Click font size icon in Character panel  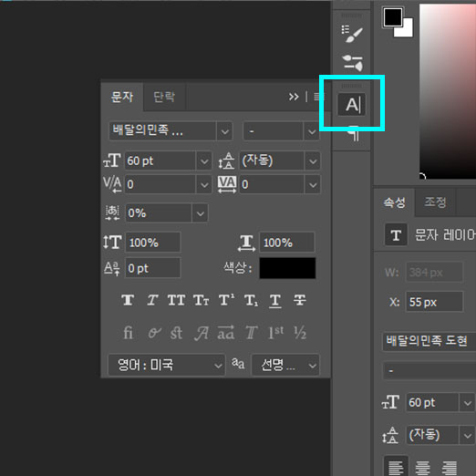[x=112, y=160]
